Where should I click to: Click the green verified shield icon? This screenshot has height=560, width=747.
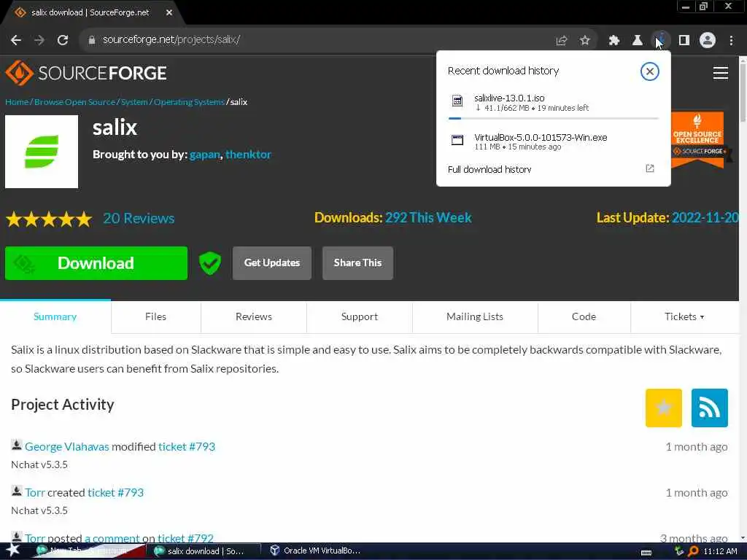[209, 262]
